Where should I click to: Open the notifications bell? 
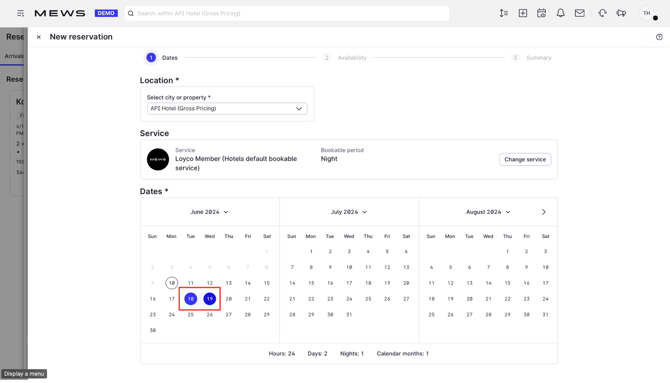[x=560, y=13]
